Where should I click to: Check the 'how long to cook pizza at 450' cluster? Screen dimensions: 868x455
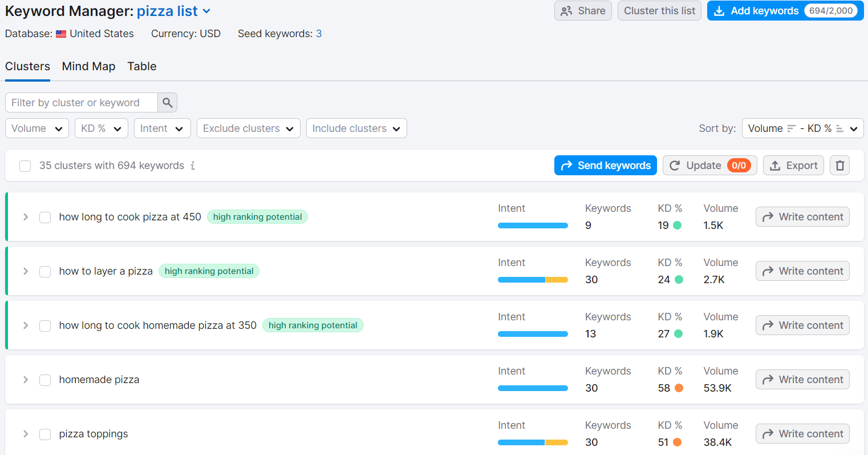tap(45, 217)
